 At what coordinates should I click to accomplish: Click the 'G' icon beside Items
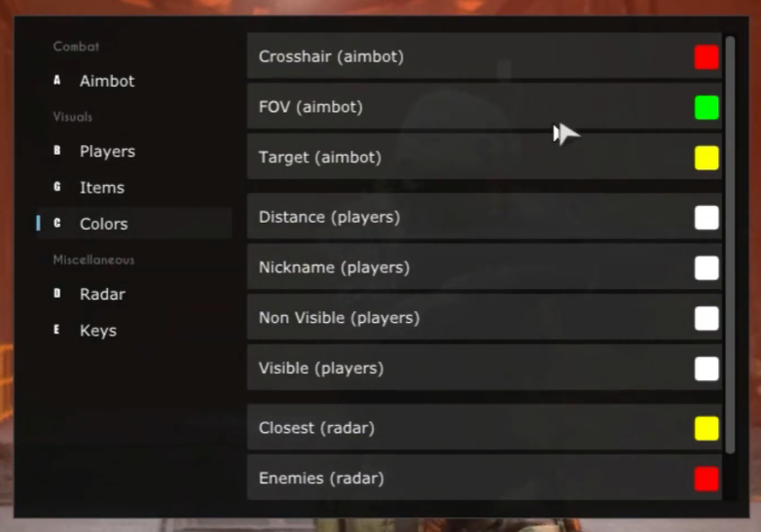(56, 187)
